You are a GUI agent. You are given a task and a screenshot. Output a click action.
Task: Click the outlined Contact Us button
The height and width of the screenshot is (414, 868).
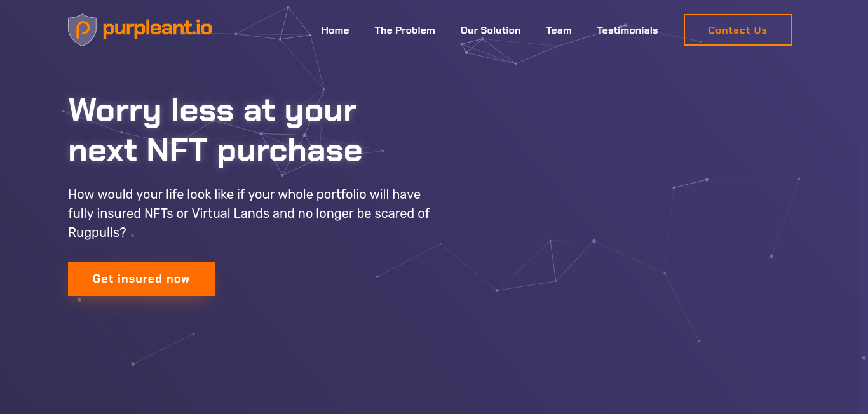click(x=738, y=30)
